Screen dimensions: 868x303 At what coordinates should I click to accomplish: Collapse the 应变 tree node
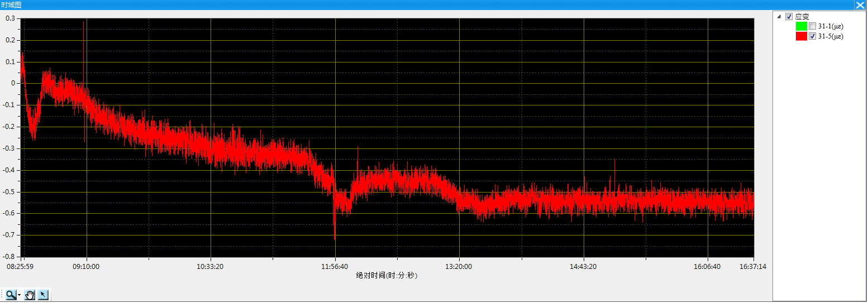tap(779, 17)
